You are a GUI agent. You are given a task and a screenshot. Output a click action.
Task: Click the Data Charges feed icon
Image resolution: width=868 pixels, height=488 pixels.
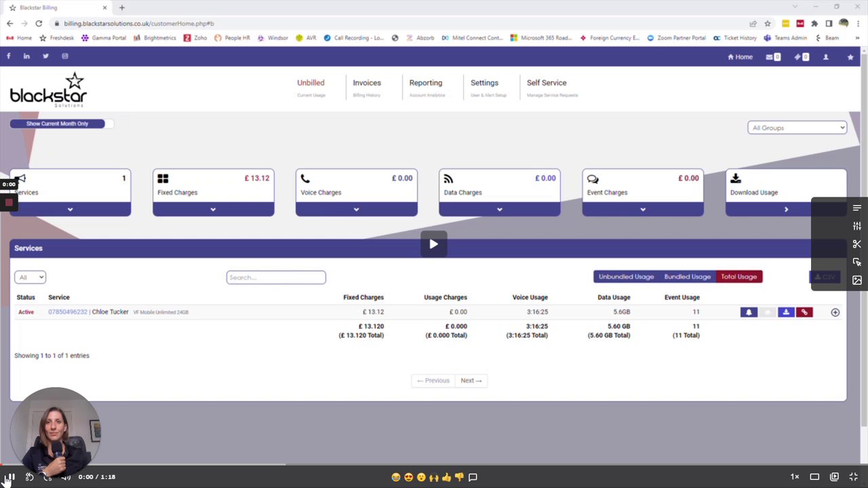point(448,179)
